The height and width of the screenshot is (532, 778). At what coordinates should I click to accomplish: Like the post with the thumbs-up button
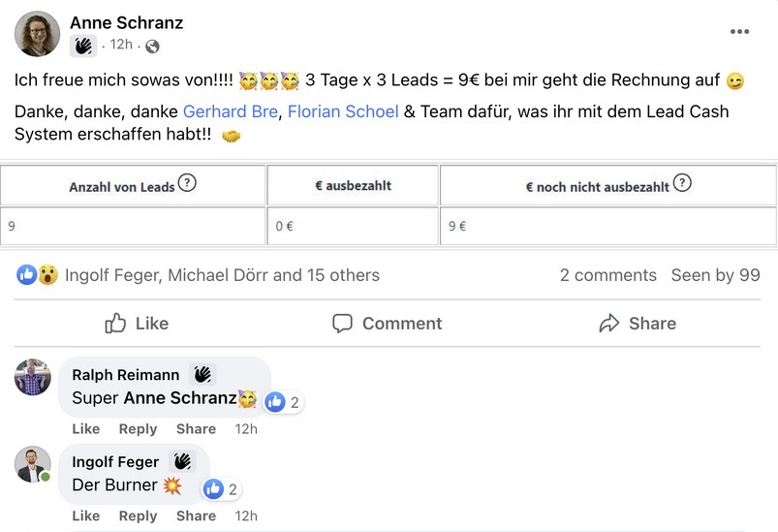point(137,324)
